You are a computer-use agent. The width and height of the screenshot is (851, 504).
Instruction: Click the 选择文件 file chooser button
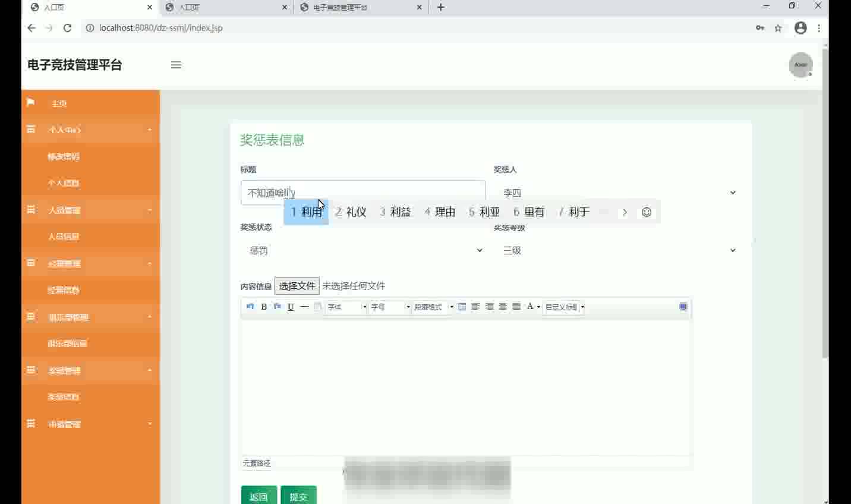[297, 286]
